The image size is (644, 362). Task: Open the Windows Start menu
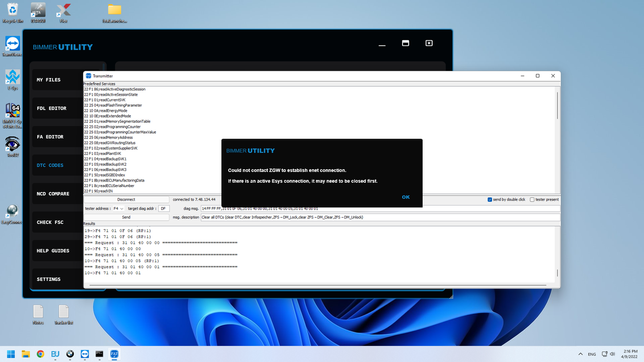11,354
